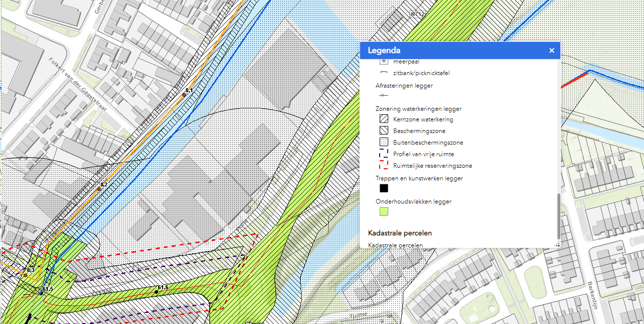Screen dimensions: 644x324
Task: Click the Afrasteringen legger line symbol
Action: (384, 95)
